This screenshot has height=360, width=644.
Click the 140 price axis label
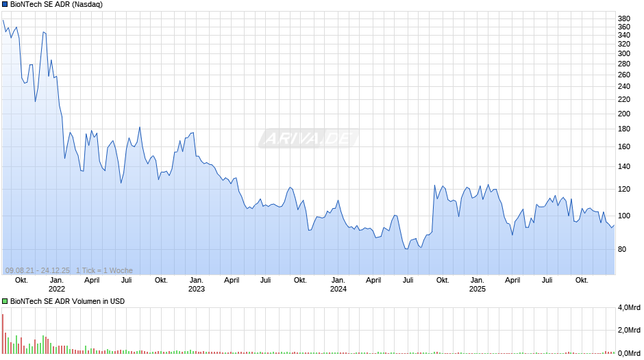coord(624,167)
